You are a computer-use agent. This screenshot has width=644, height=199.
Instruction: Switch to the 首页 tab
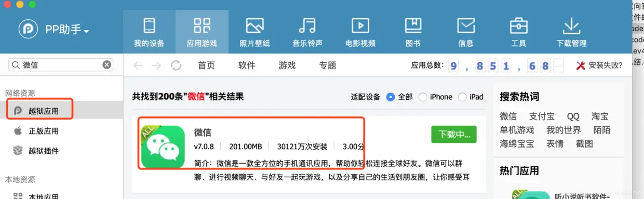pos(206,65)
